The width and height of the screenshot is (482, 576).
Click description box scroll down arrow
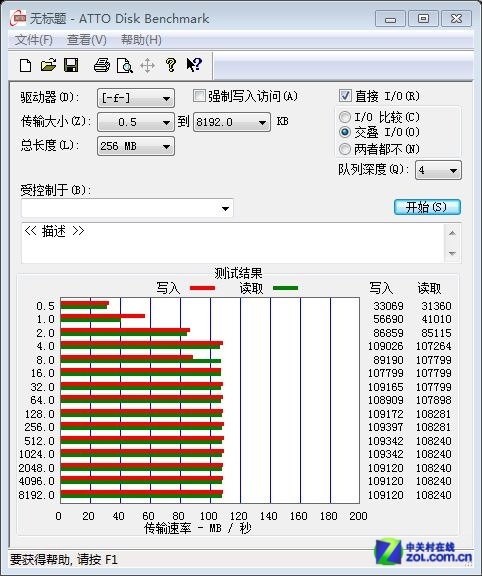click(x=453, y=253)
